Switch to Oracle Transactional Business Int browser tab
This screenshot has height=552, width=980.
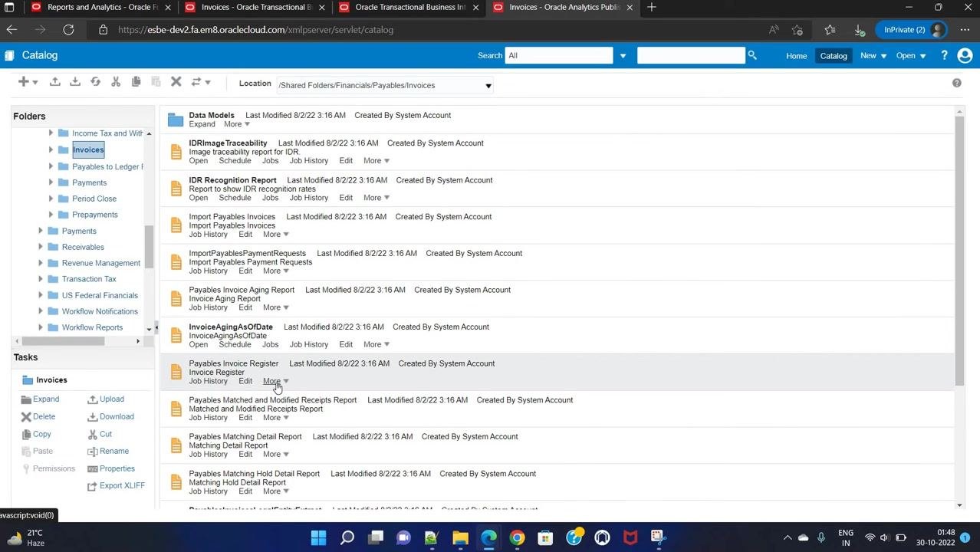click(410, 8)
